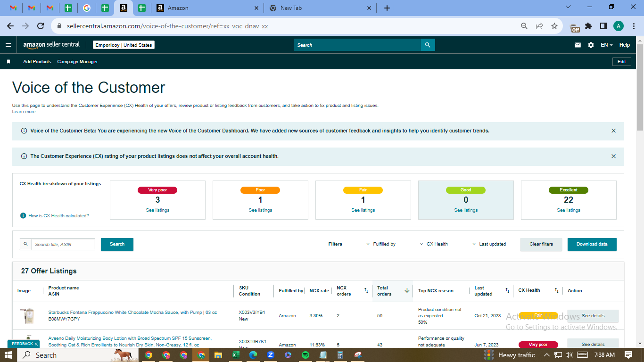The height and width of the screenshot is (362, 644).
Task: See listings under Excellent
Action: 569,210
